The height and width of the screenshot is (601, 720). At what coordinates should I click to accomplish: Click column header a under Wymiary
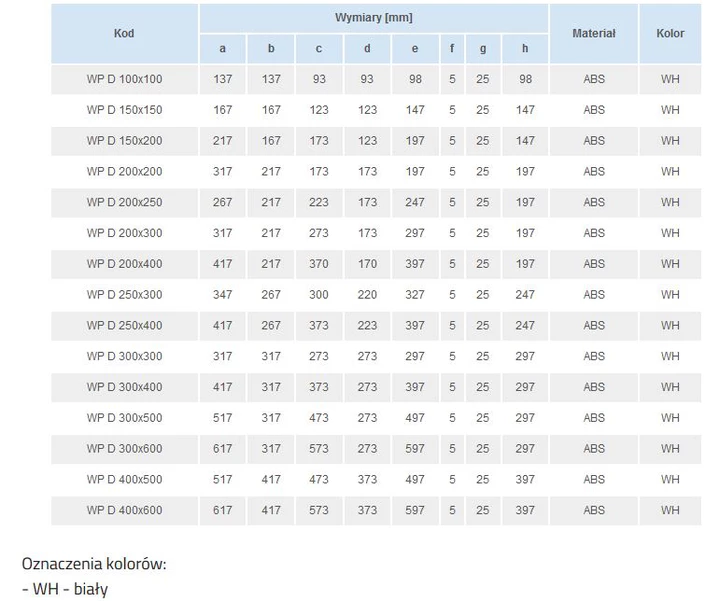coord(223,49)
